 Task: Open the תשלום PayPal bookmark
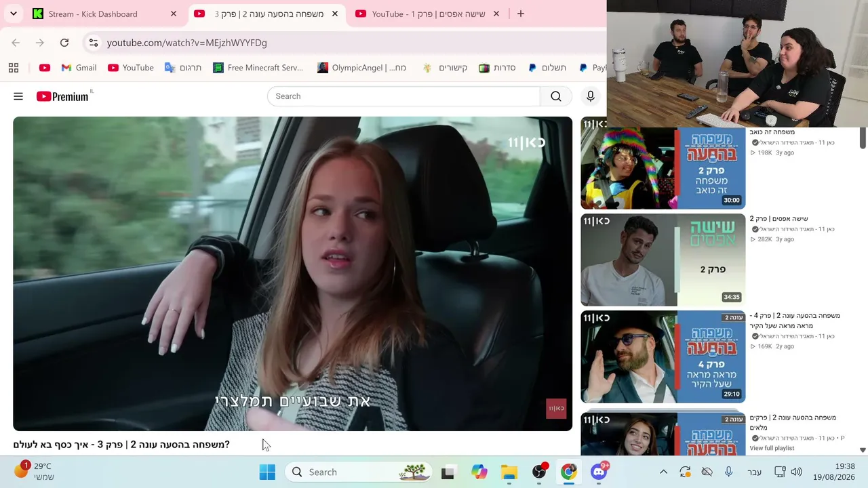[547, 68]
